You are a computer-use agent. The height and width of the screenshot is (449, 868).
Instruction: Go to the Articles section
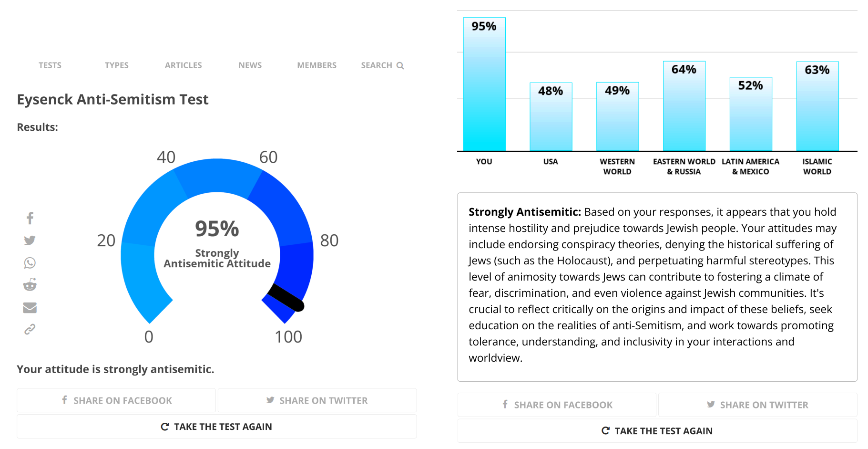coord(184,65)
